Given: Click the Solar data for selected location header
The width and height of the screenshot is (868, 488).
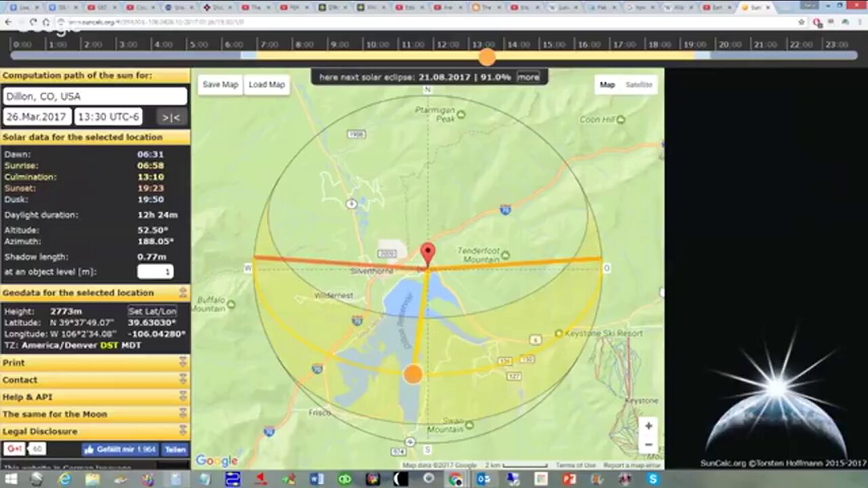Looking at the screenshot, I should 95,137.
